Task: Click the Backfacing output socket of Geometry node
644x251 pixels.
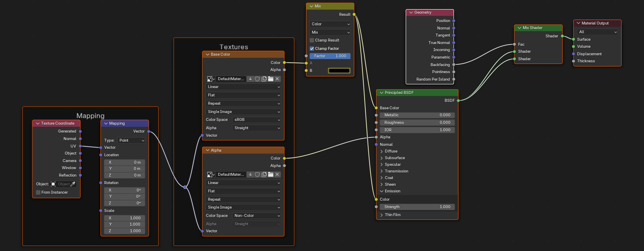Action: tap(454, 64)
